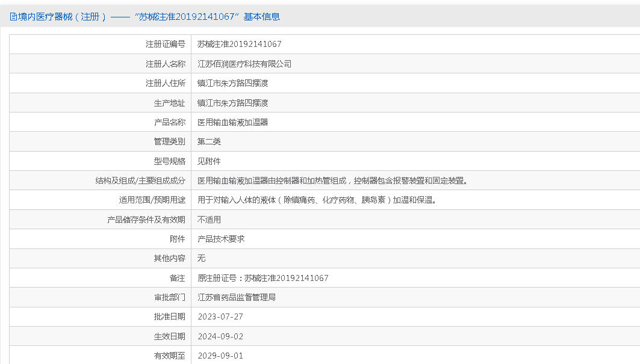Image resolution: width=640 pixels, height=364 pixels.
Task: Select the product name 医用输血输液加温器
Action: tap(232, 122)
